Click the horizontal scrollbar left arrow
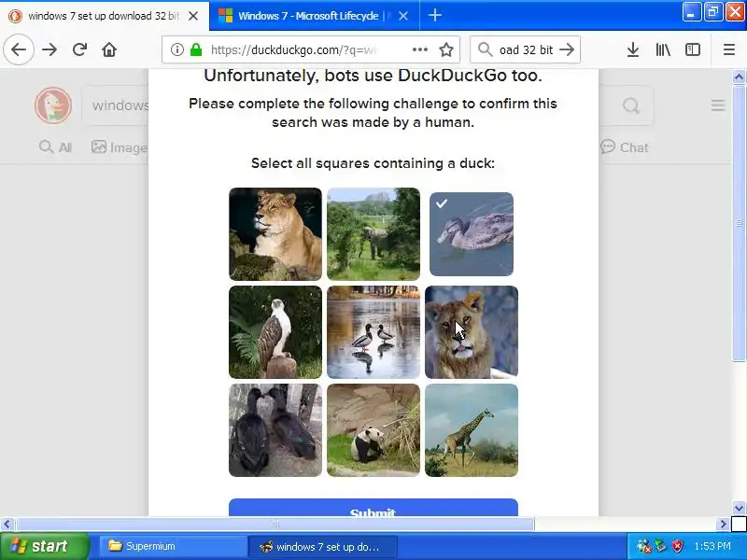Screen dimensions: 747x560 [7, 525]
